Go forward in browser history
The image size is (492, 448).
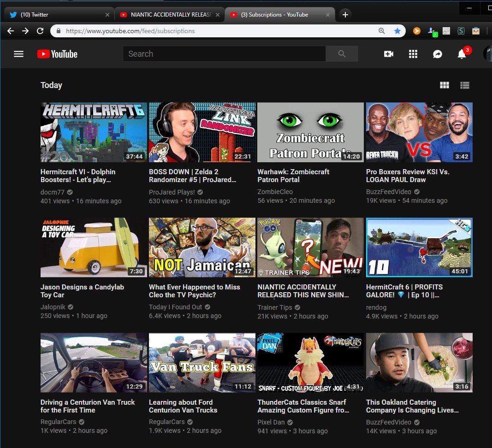(25, 31)
